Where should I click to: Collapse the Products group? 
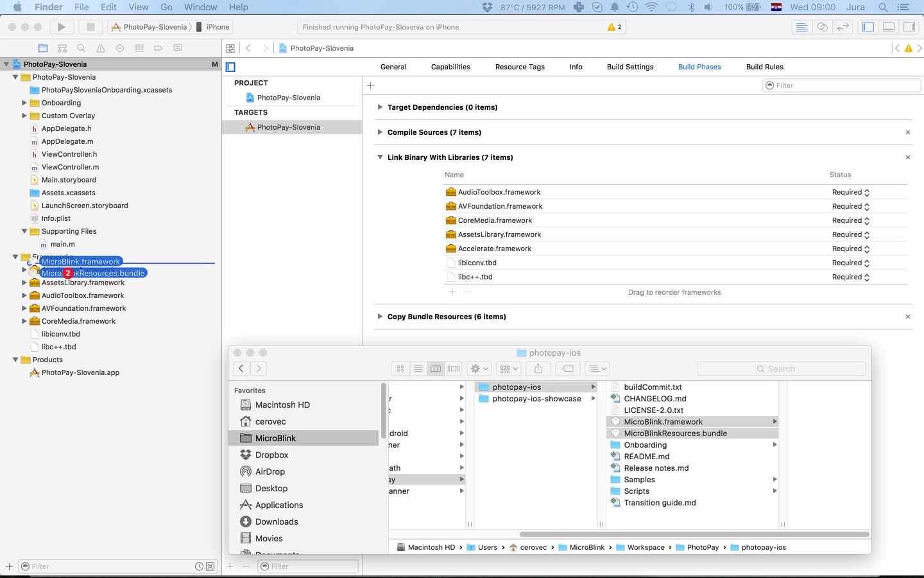[x=15, y=360]
